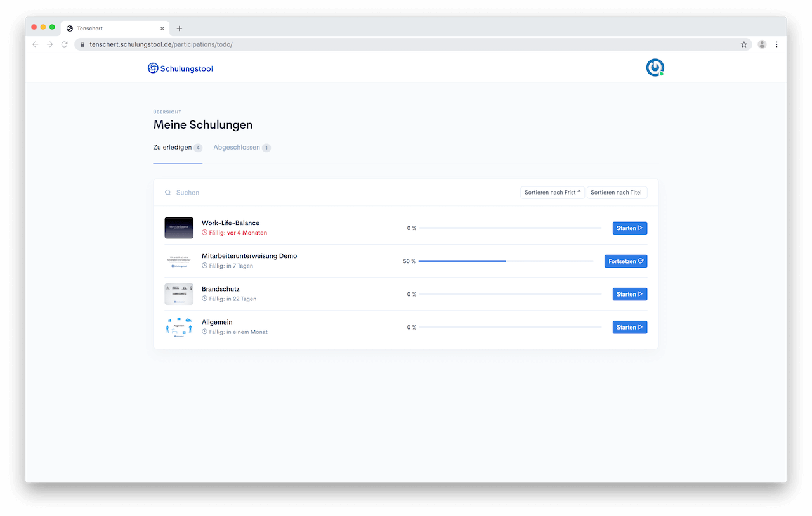Open Allgemein thumbnail
Viewport: 812px width, 516px height.
pos(179,327)
